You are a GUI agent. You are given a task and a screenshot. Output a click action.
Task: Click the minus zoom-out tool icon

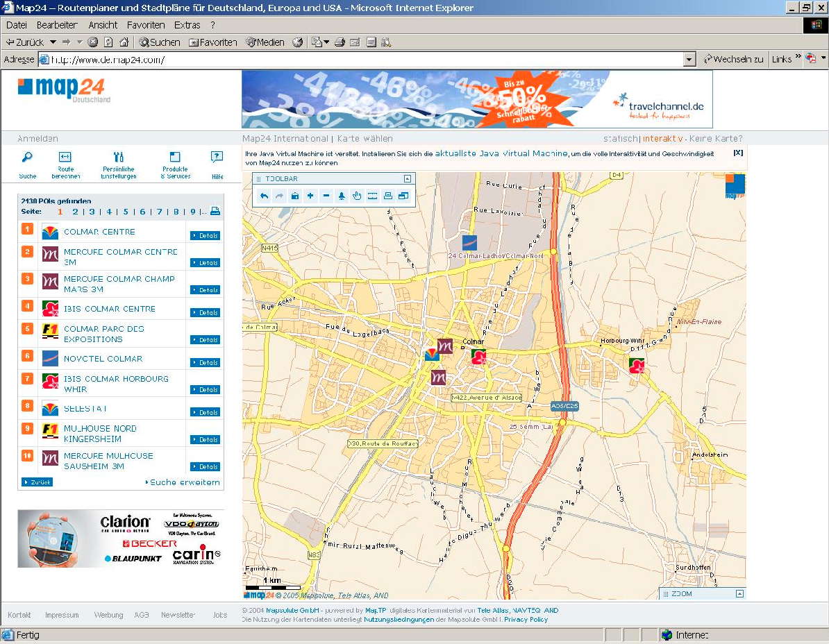pos(326,196)
